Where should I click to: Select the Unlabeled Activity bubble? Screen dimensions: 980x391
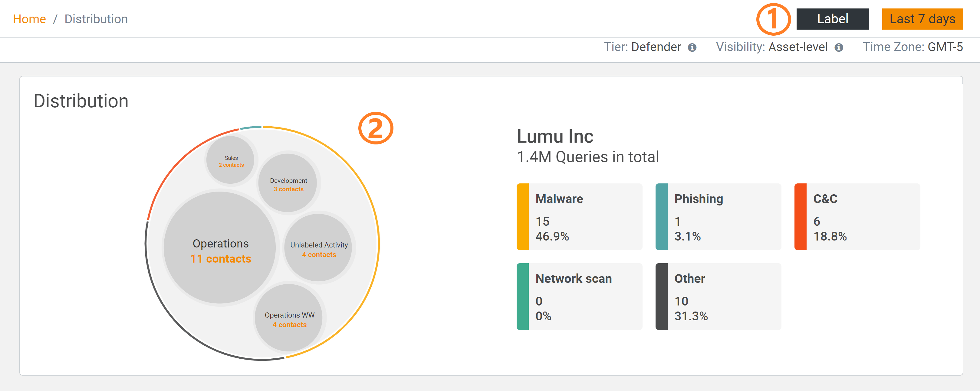pyautogui.click(x=318, y=248)
